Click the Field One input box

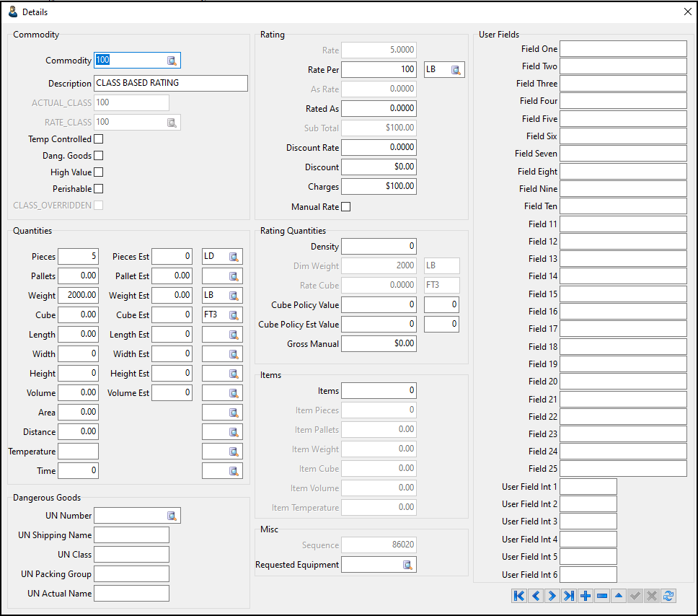623,49
